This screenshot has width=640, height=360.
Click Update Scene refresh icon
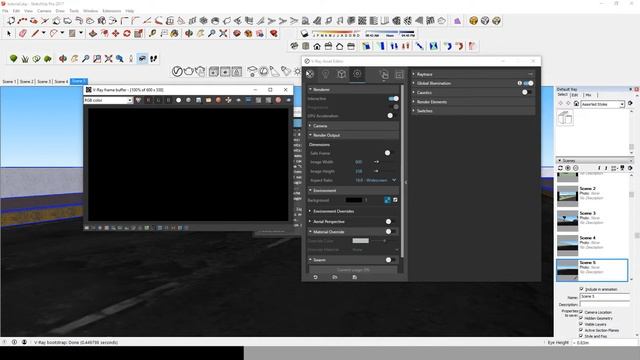[560, 168]
